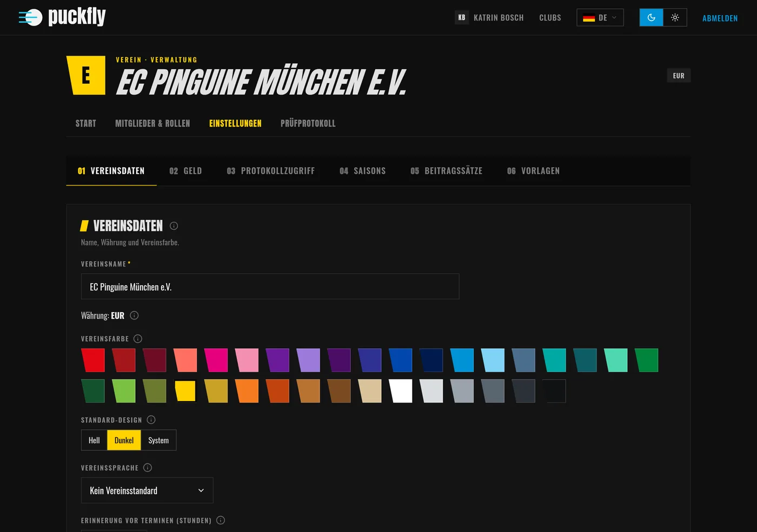Pick the bright red color swatch
Screen dimensions: 757x532
coord(93,360)
